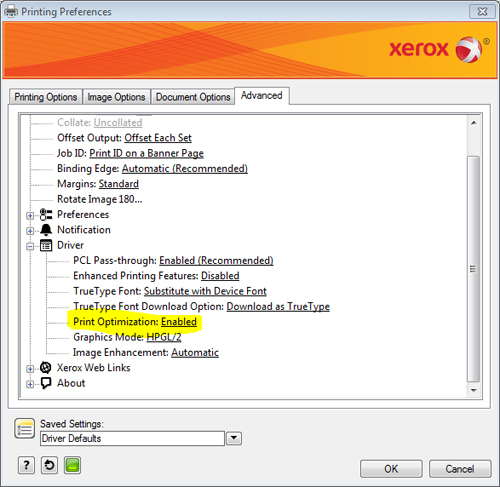This screenshot has height=487, width=500.
Task: Switch to the Image Options tab
Action: coord(116,97)
